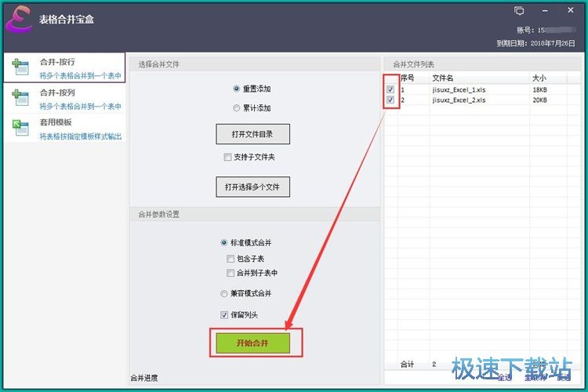Choose 兼容模式合并 merge mode

[x=224, y=293]
